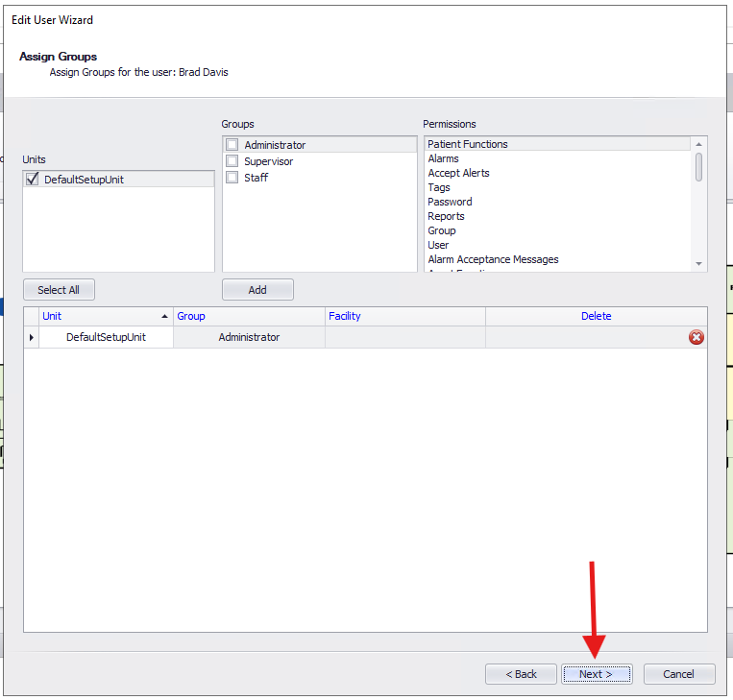The height and width of the screenshot is (700, 733).
Task: Uncheck the DefaultSetupUnit unit checkbox
Action: (x=34, y=180)
